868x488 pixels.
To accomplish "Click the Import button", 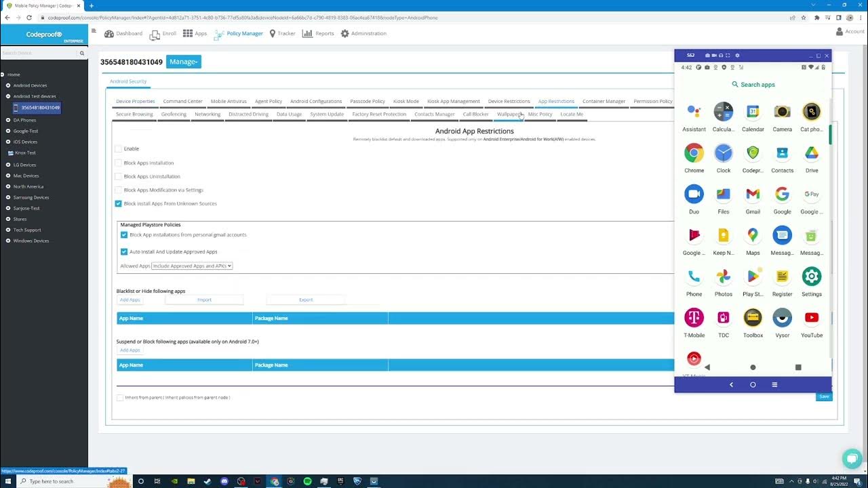I will pyautogui.click(x=204, y=300).
